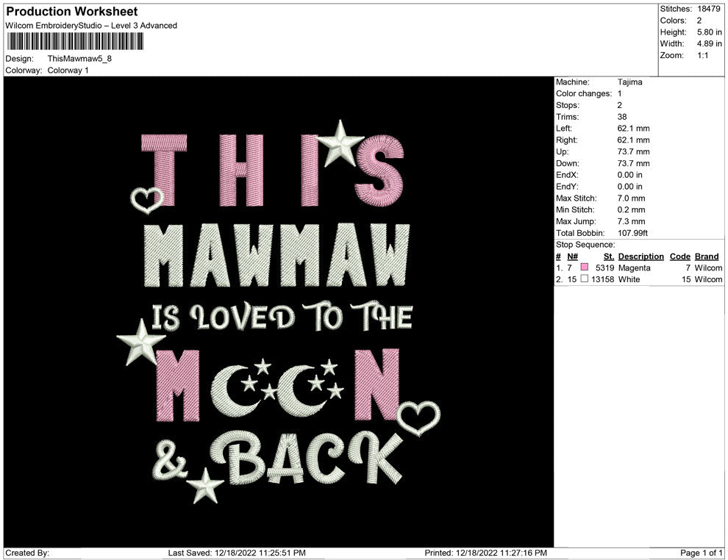Click the Colorway 1 value
Image resolution: width=728 pixels, height=560 pixels.
click(x=68, y=70)
